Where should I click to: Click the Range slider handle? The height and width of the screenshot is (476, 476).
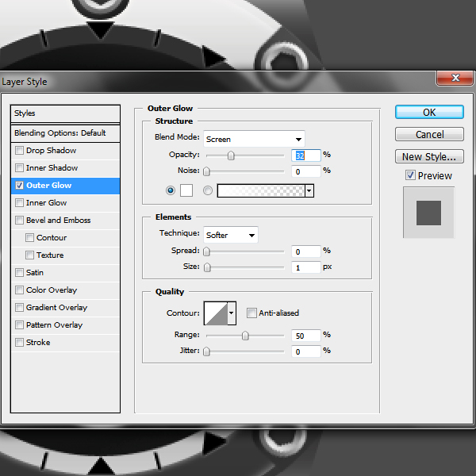click(x=245, y=336)
